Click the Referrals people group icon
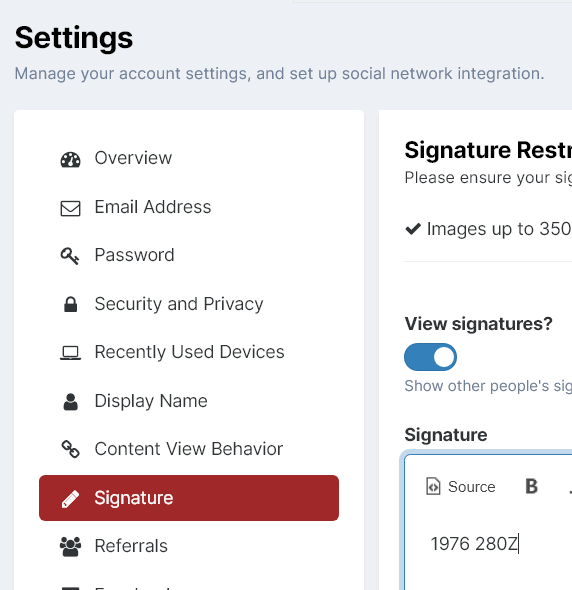Screen dimensions: 572x590 tap(70, 547)
